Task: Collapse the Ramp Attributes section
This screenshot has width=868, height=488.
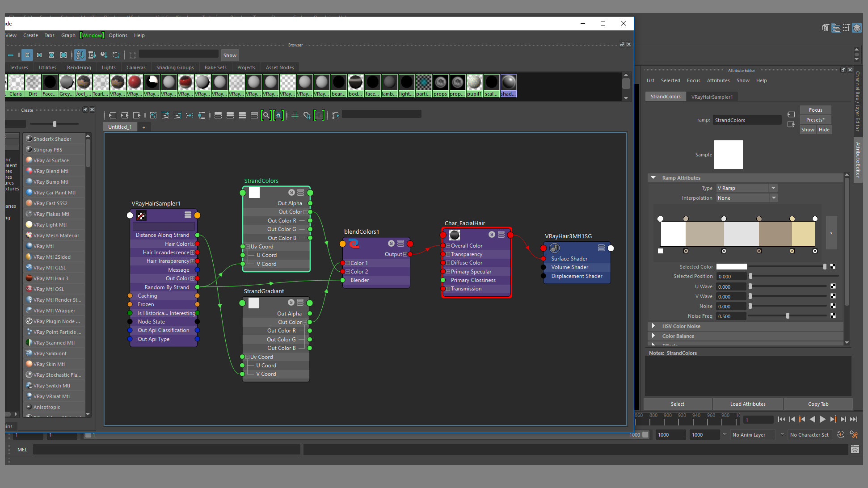Action: [x=653, y=178]
